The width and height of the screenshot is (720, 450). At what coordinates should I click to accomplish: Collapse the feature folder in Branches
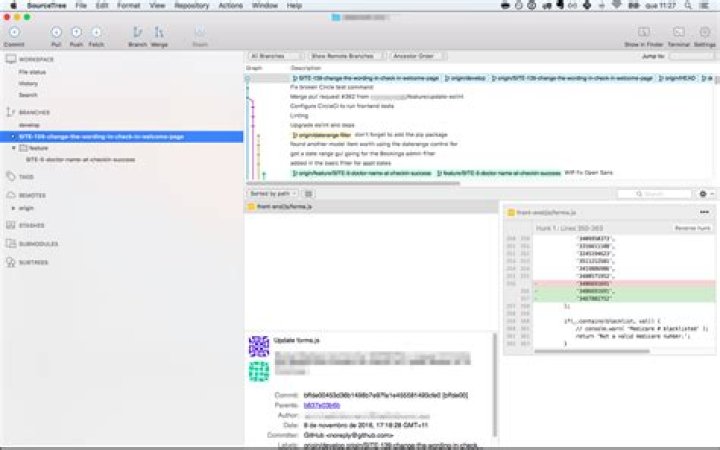pos(14,148)
